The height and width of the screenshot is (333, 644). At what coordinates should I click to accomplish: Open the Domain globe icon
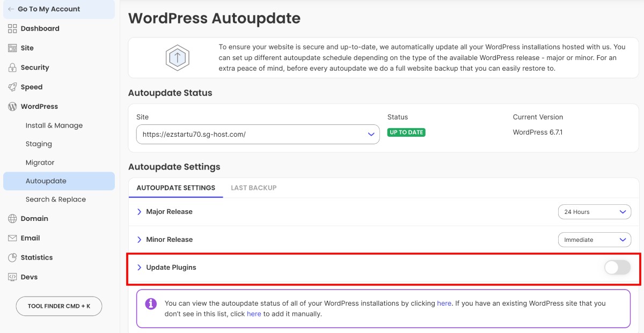click(12, 218)
